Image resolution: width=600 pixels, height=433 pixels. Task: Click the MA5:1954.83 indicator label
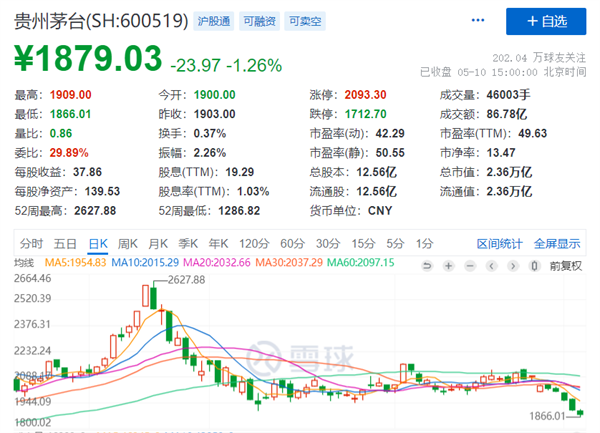75,263
